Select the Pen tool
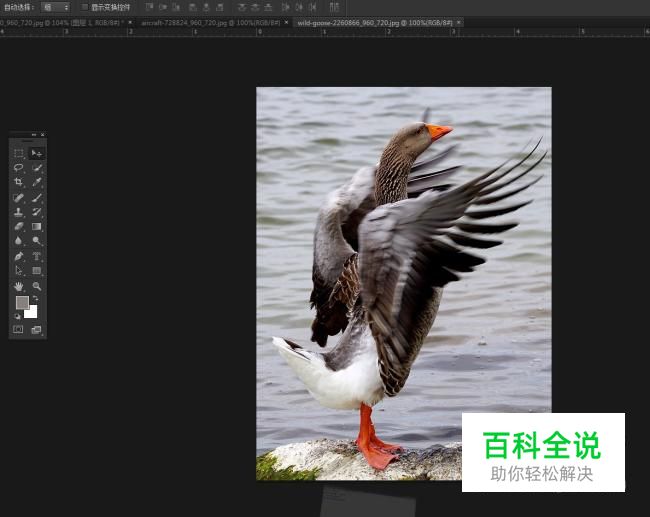Image resolution: width=650 pixels, height=517 pixels. 19,256
